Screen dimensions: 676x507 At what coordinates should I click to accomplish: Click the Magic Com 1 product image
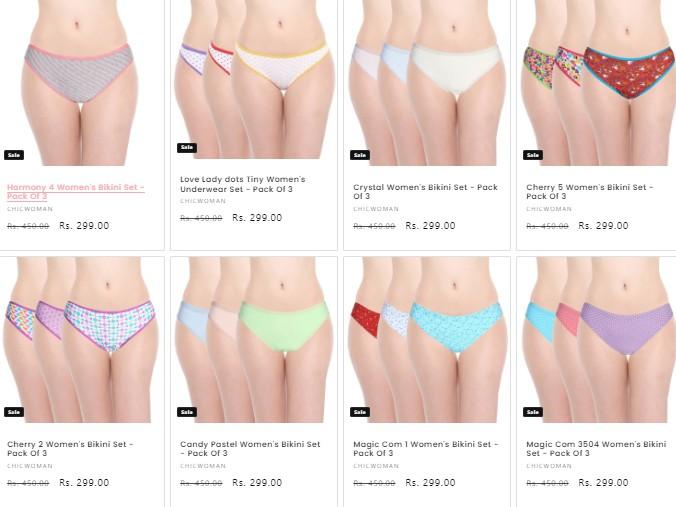427,340
